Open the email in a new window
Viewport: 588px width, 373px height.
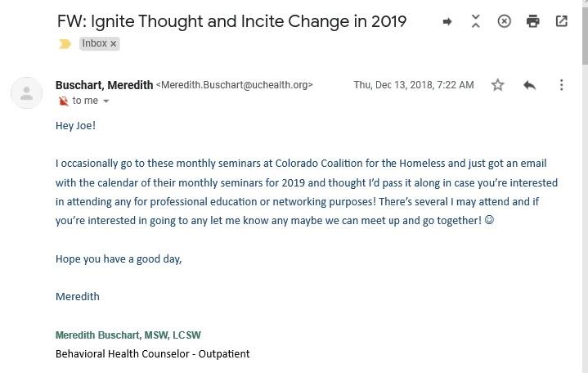(x=561, y=22)
